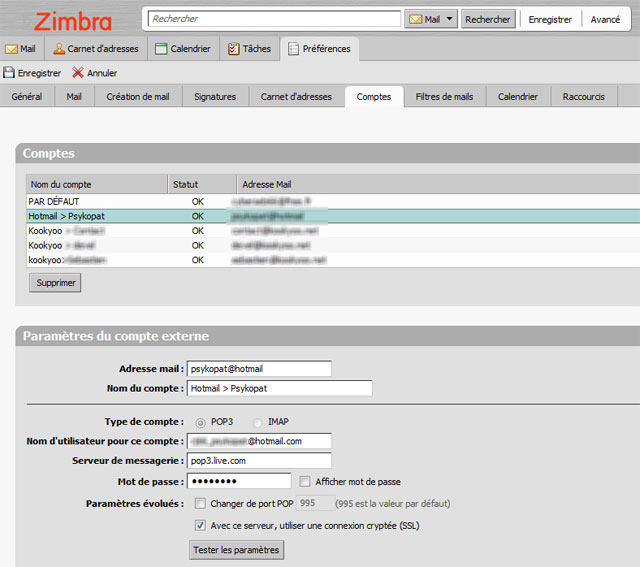Click the Nom du compte input field

pos(280,388)
